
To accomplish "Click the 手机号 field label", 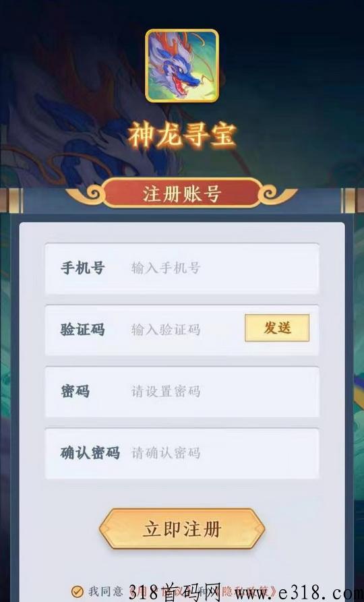I will (82, 268).
